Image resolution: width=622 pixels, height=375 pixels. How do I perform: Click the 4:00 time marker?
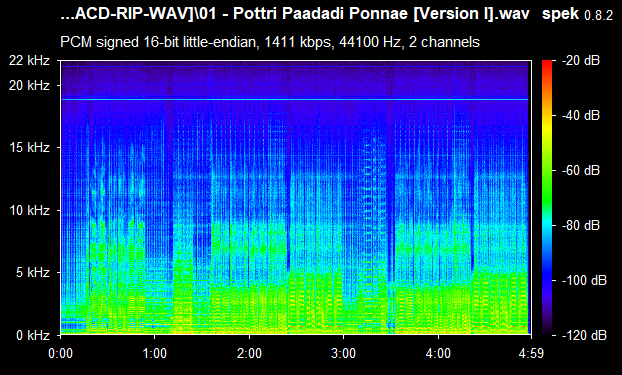tap(438, 353)
